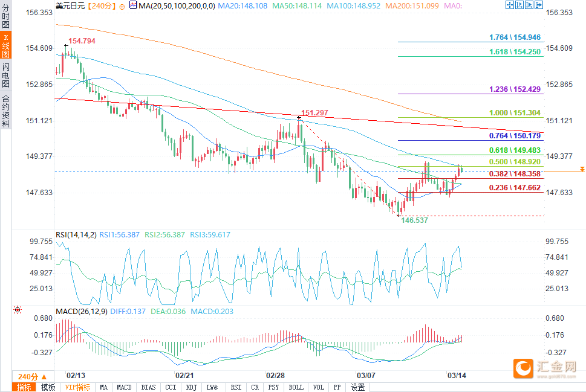This screenshot has height=392, width=586.
Task: Select the MA indicator button
Action: [103, 387]
